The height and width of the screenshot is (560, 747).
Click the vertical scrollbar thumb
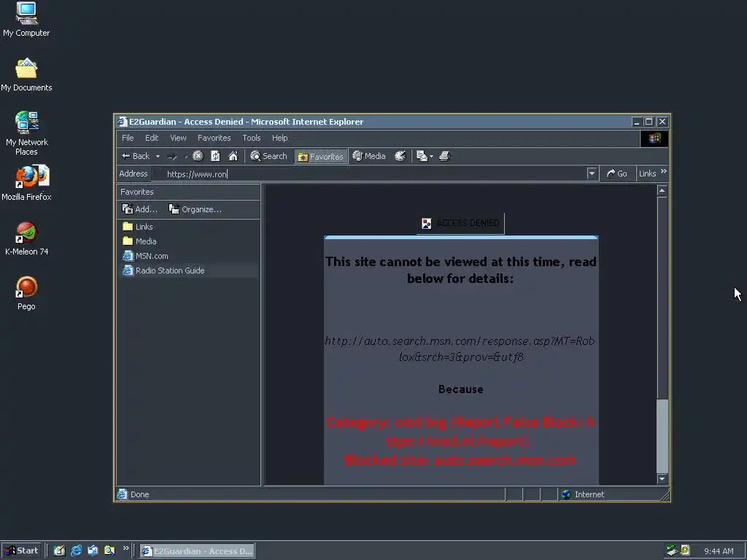[x=662, y=436]
